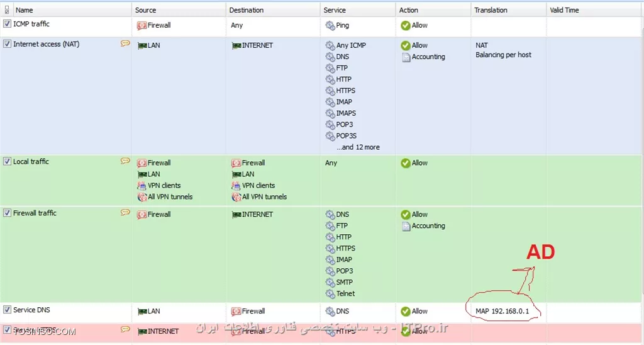Click the green Allow icon in ICMP traffic row

[406, 25]
